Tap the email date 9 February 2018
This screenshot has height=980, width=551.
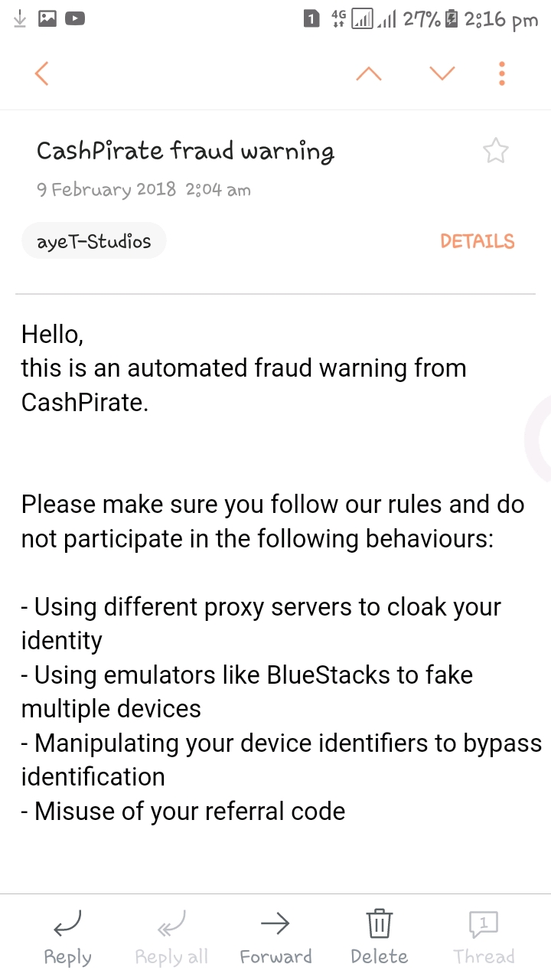click(106, 190)
